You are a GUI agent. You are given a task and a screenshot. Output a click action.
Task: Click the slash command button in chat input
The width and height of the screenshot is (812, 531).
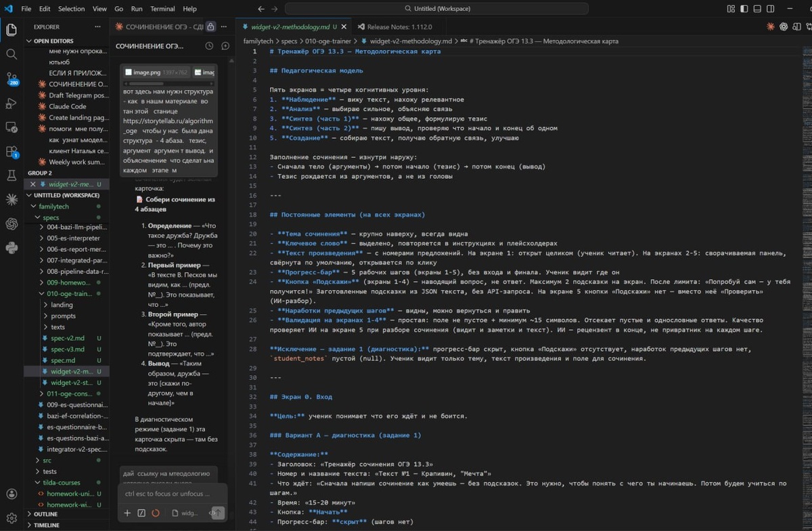point(141,513)
